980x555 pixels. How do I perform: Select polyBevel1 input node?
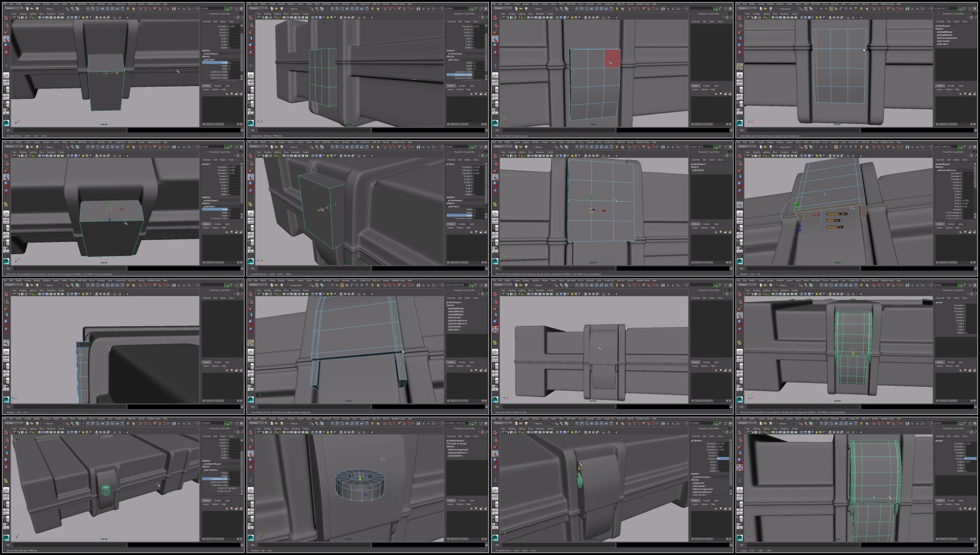click(698, 483)
